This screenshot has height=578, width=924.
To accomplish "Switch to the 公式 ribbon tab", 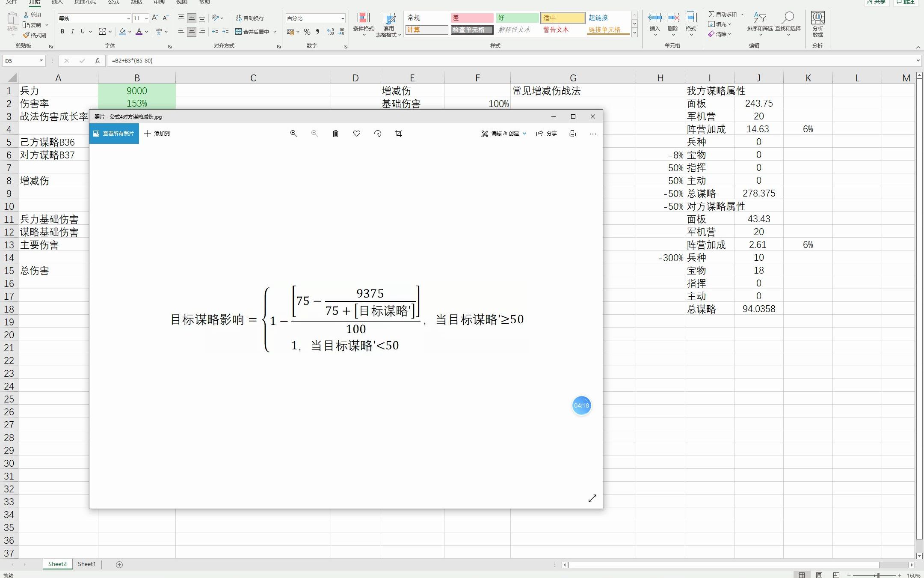I will pyautogui.click(x=113, y=2).
